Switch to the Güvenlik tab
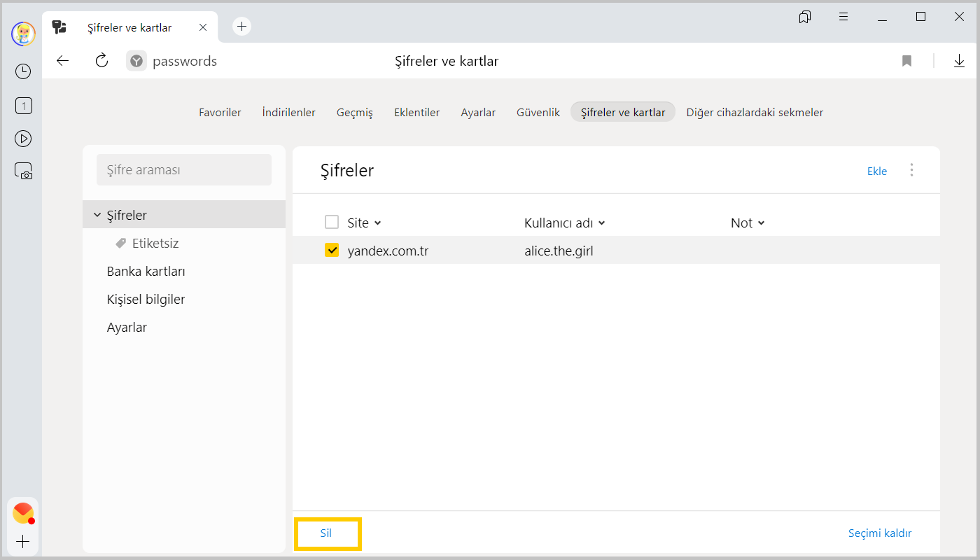The image size is (980, 560). coord(538,112)
